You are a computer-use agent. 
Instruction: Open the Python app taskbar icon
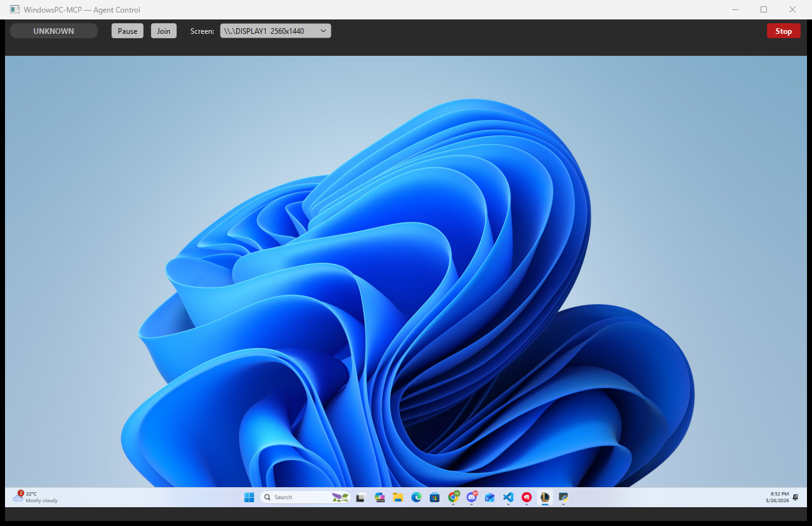[x=564, y=497]
